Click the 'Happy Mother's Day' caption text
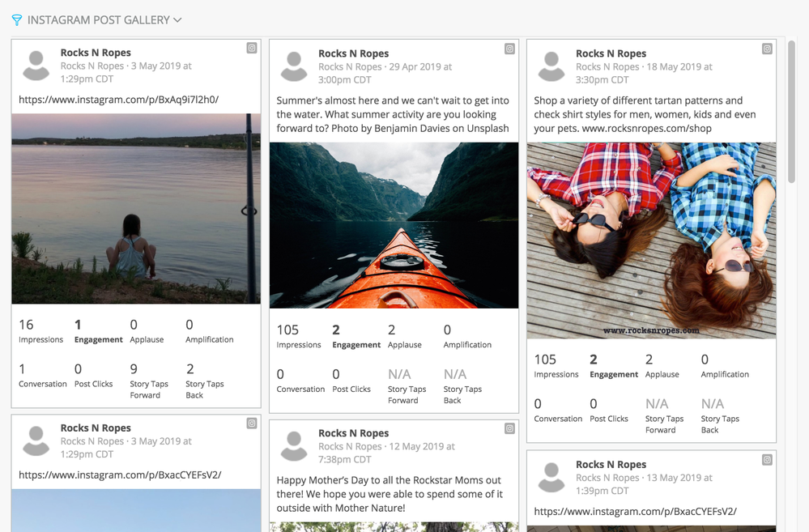Viewport: 809px width, 532px height. 390,494
